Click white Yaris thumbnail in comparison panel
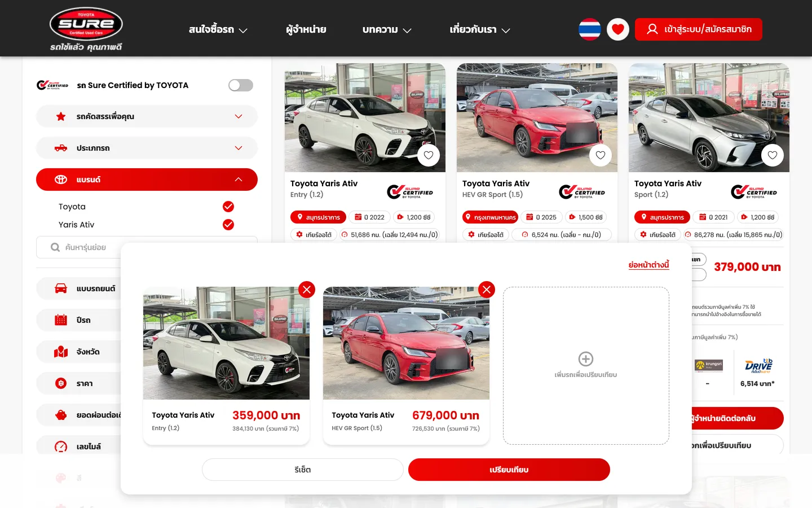The width and height of the screenshot is (812, 508). click(x=226, y=343)
